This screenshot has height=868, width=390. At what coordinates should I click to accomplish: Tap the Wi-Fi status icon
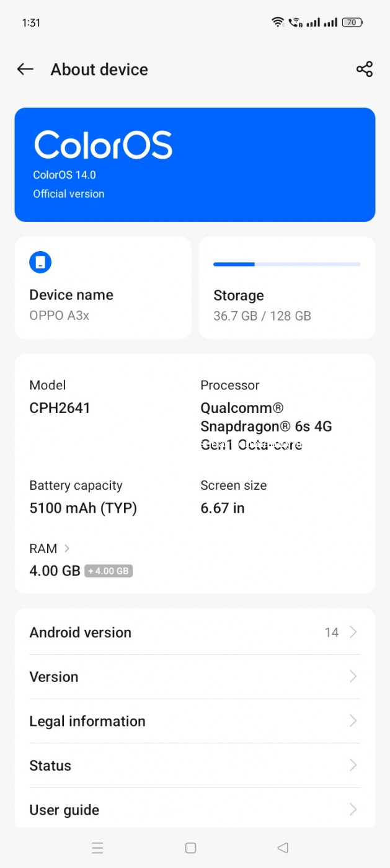(x=277, y=22)
